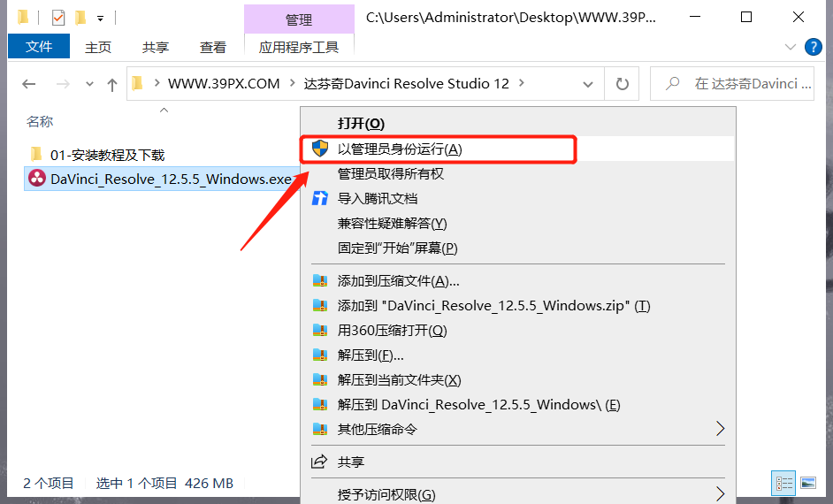Click archive icon beside 其他压缩命令

[x=320, y=429]
